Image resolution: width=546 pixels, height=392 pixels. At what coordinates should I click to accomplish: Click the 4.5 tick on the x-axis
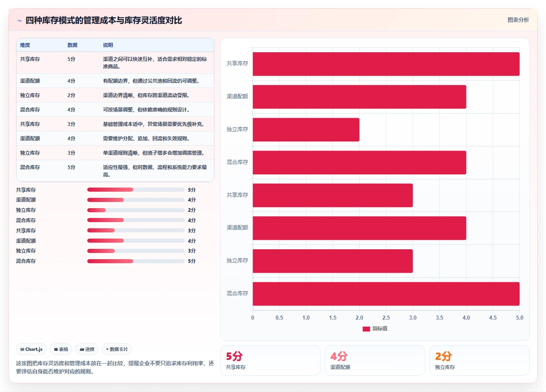point(493,318)
